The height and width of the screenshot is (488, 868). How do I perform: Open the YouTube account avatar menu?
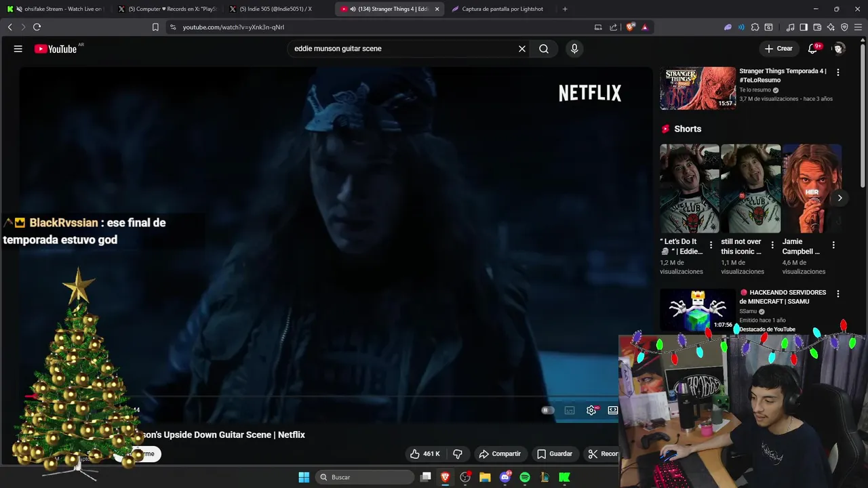[x=839, y=49]
